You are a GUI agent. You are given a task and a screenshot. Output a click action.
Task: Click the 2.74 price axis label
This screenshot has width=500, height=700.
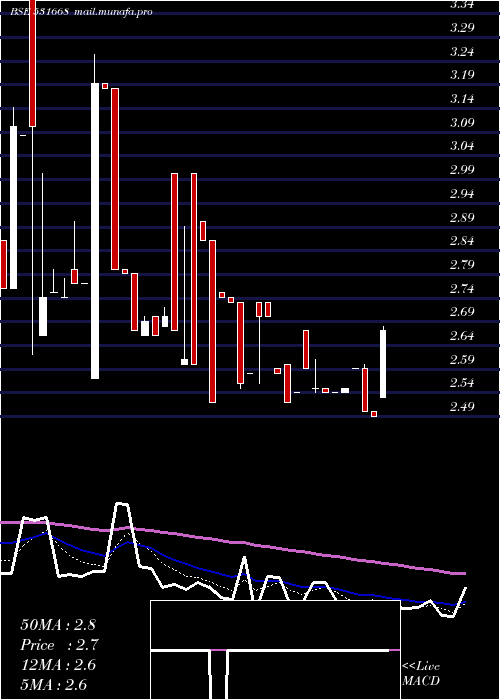coord(462,289)
